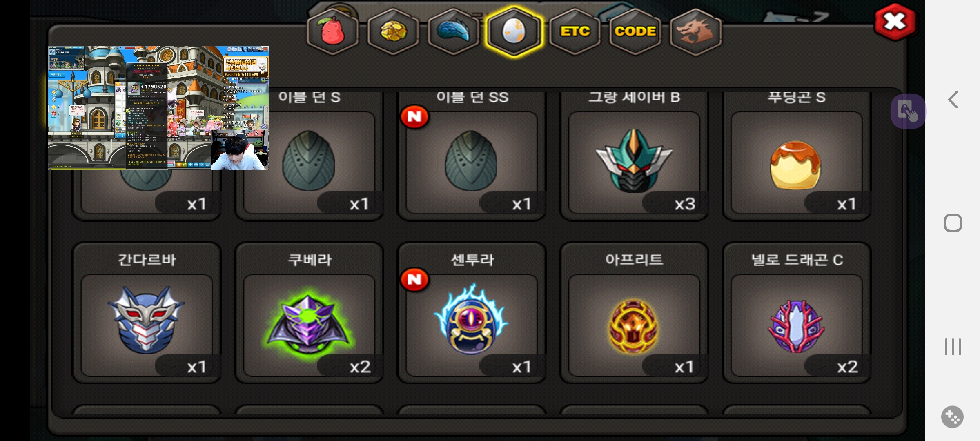Switch to the CODE tab
The height and width of the screenshot is (441, 980).
tap(635, 32)
